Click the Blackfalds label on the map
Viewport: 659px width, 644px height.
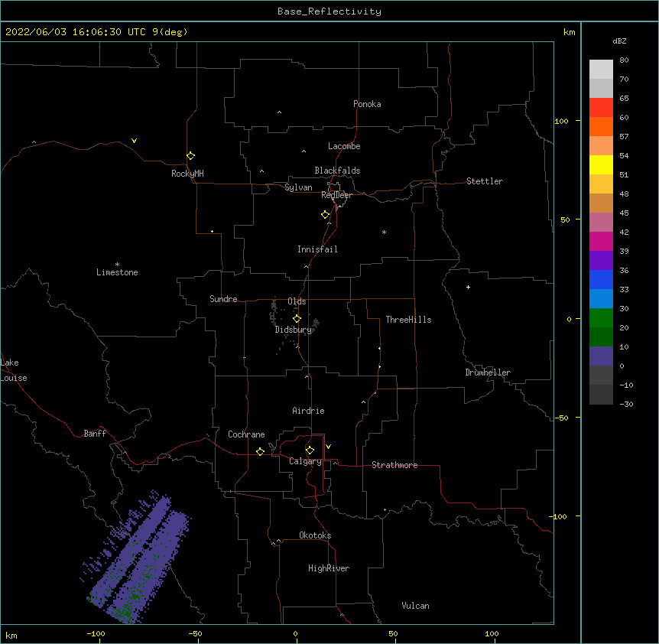[337, 171]
